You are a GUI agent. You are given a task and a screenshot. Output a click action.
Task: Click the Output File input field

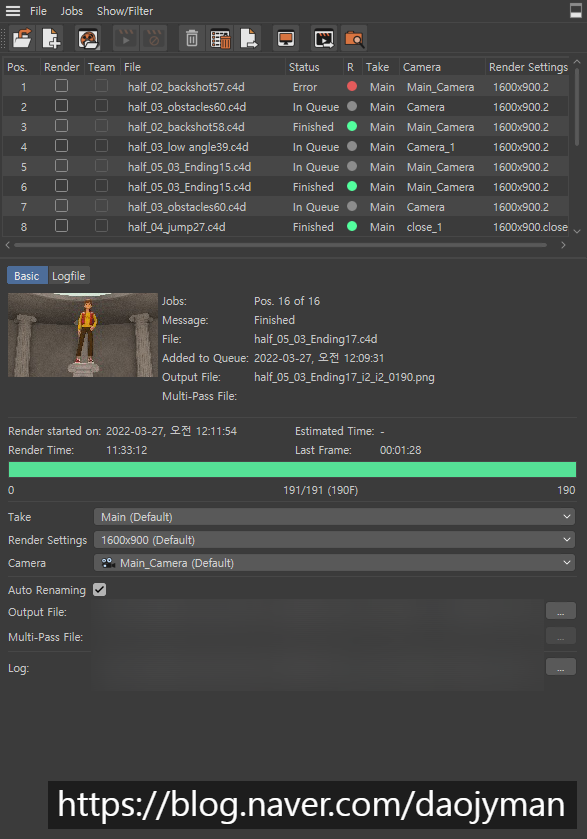click(317, 612)
